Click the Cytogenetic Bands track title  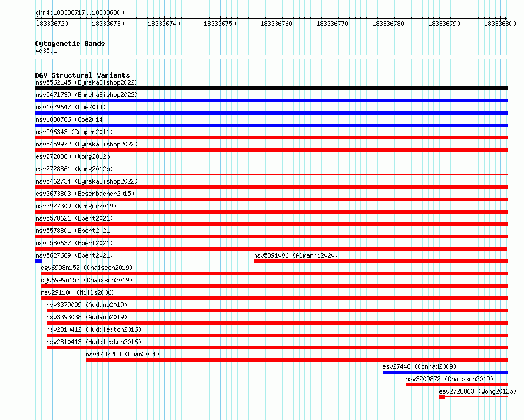point(70,44)
